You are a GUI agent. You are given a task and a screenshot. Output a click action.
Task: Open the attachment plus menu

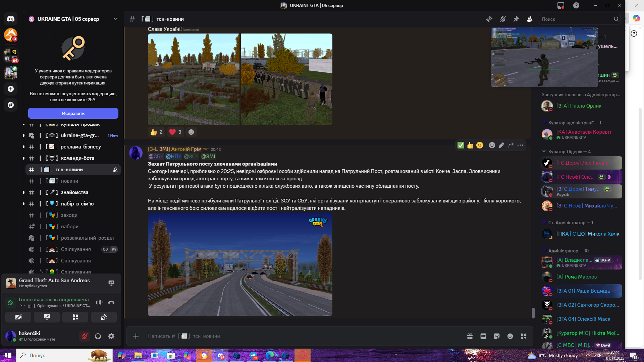[x=136, y=336]
